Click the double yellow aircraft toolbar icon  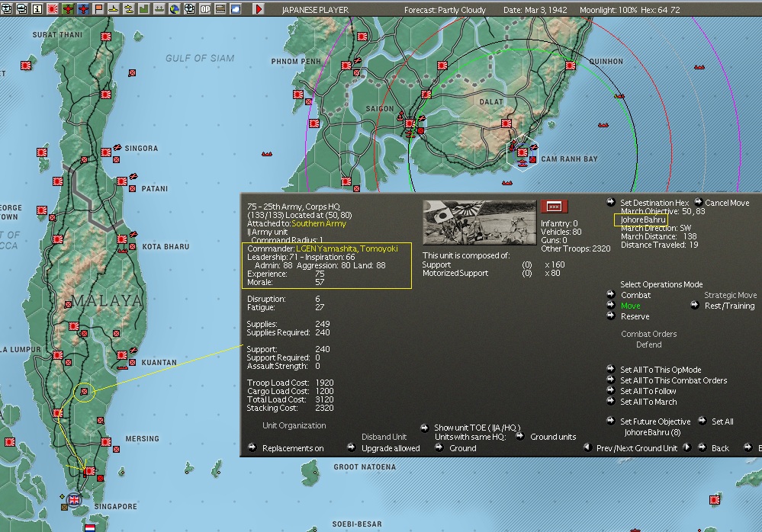tap(128, 8)
